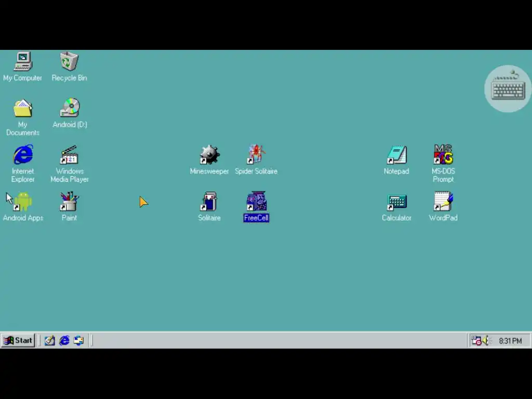
Task: Open the on-screen keyboard overlay button
Action: click(508, 88)
